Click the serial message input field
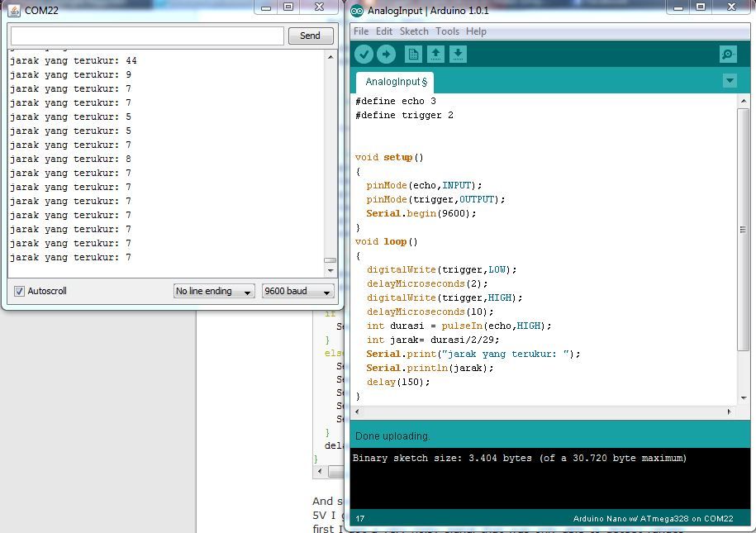The image size is (756, 533). [x=147, y=36]
